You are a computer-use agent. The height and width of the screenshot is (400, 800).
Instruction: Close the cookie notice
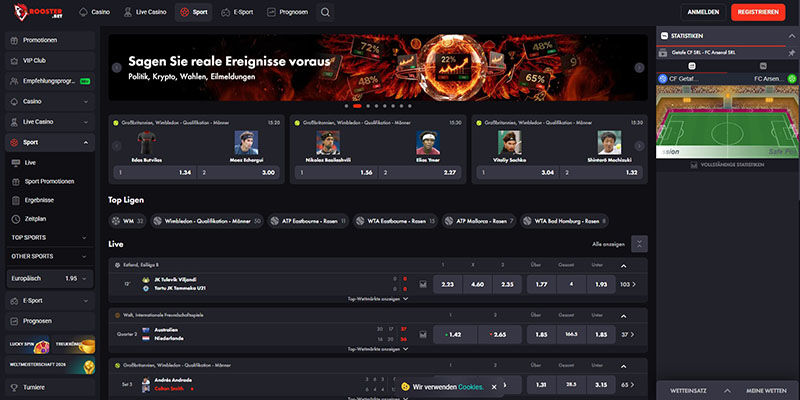tap(494, 387)
